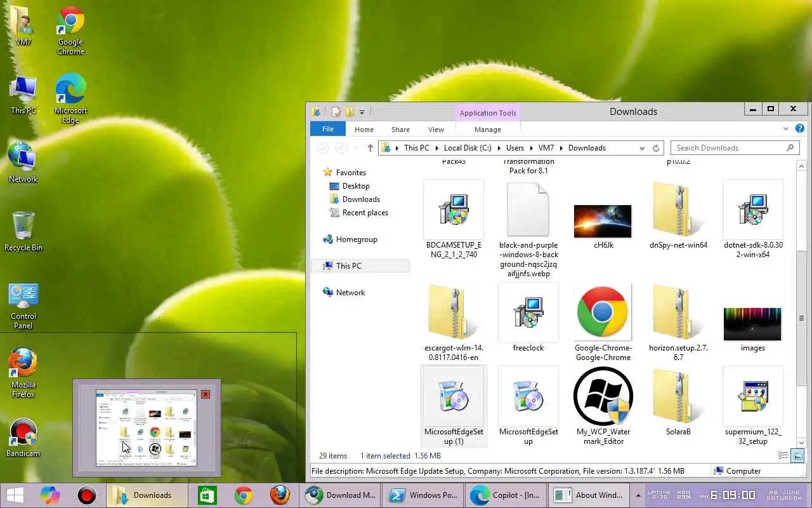This screenshot has height=508, width=812.
Task: Select the Google-Chrome icon file in Downloads
Action: tap(603, 323)
